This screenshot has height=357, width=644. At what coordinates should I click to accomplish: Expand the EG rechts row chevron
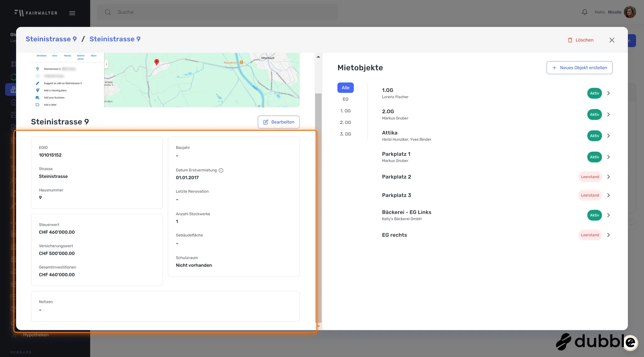pos(608,235)
